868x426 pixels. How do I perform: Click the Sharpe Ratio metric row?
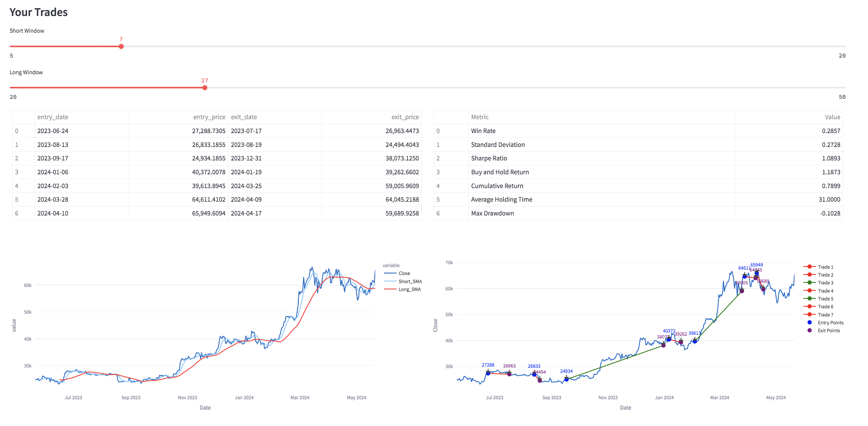coord(638,158)
